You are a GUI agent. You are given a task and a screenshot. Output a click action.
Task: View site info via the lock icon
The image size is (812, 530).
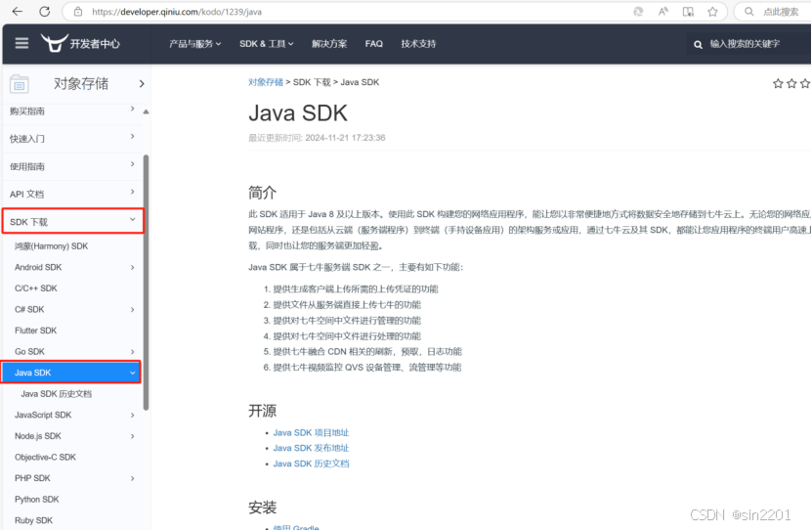coord(77,12)
